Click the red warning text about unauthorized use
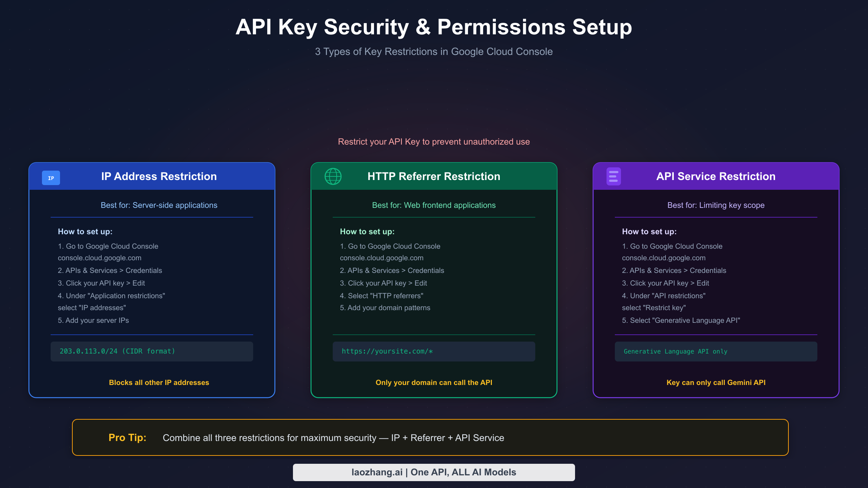This screenshot has width=868, height=488. [434, 142]
